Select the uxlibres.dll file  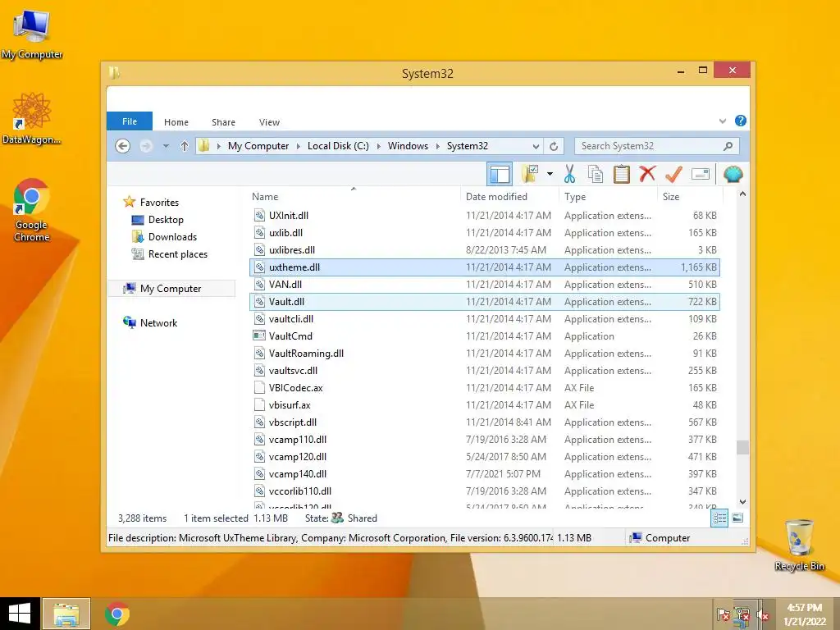pyautogui.click(x=485, y=249)
